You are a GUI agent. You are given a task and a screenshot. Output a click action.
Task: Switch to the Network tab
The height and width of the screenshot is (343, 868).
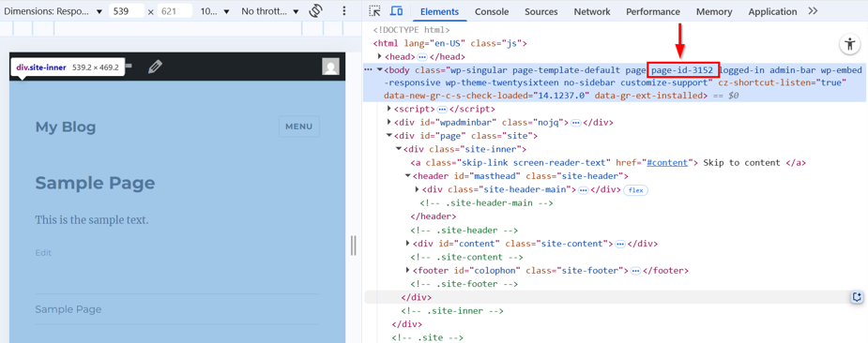pyautogui.click(x=592, y=11)
